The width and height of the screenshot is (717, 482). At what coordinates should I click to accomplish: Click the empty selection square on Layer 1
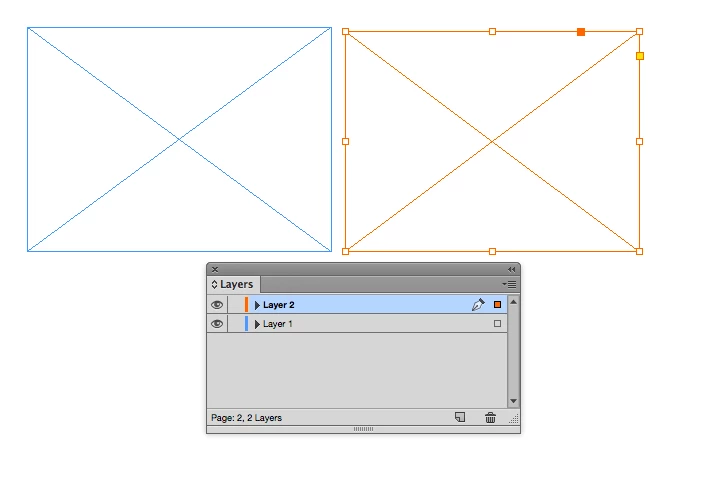[498, 324]
